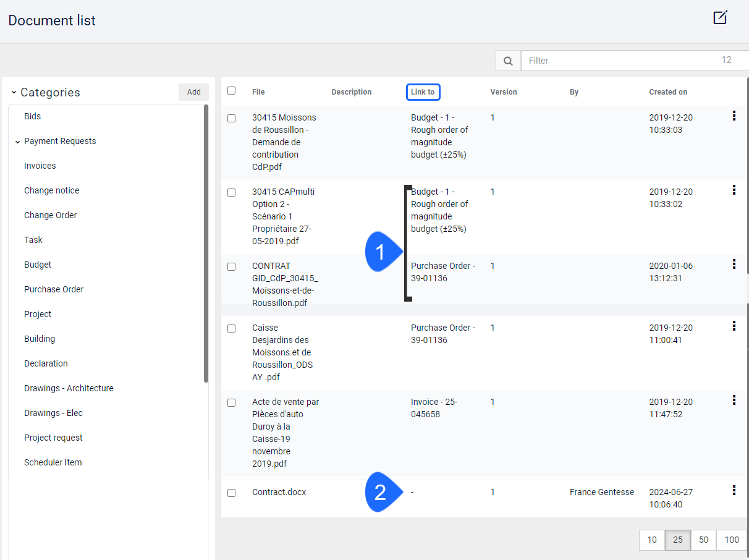Image resolution: width=749 pixels, height=560 pixels.
Task: Select the Purchase Order category
Action: click(x=54, y=289)
